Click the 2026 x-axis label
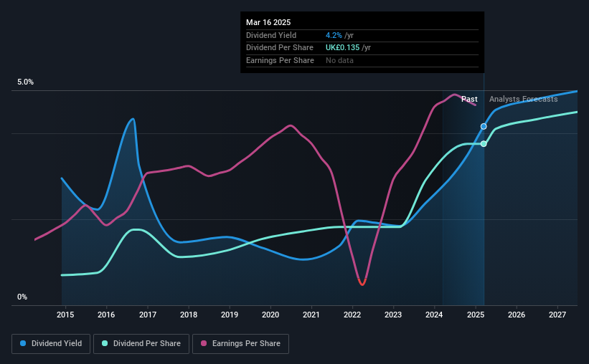The width and height of the screenshot is (589, 364). coord(517,315)
